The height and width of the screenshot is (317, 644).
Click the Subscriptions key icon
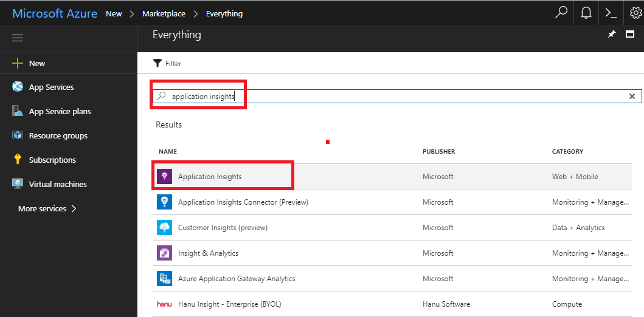18,160
